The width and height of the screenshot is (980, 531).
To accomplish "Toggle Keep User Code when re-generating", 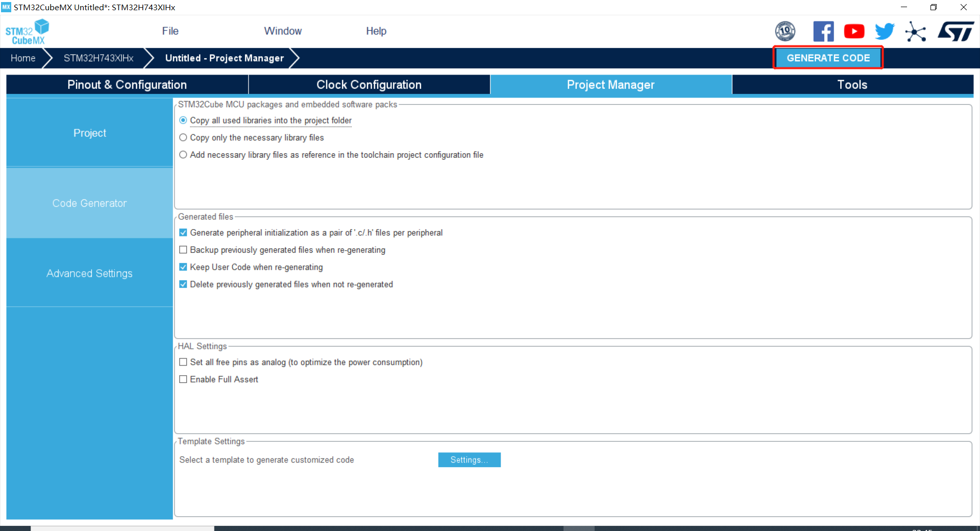I will (x=183, y=267).
